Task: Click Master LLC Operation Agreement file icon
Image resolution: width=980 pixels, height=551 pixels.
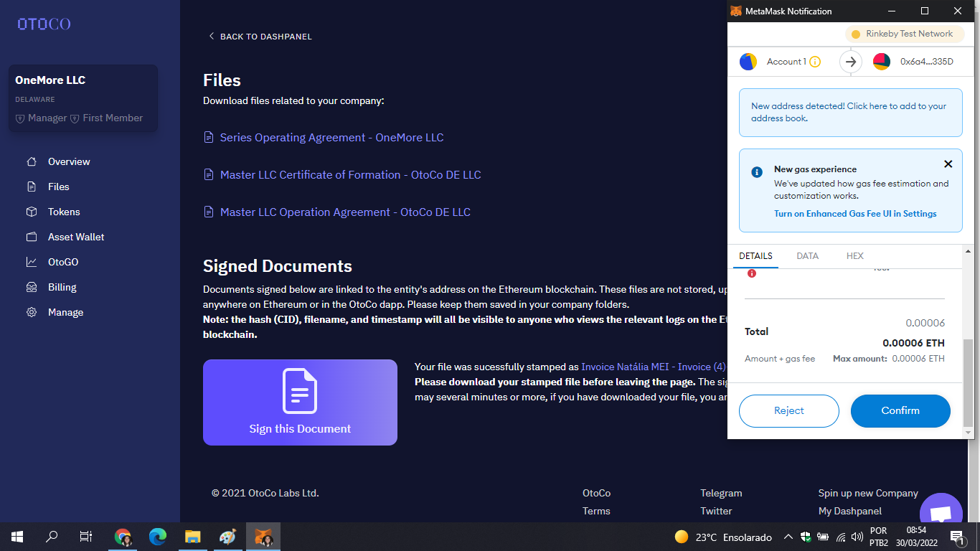Action: pyautogui.click(x=209, y=212)
